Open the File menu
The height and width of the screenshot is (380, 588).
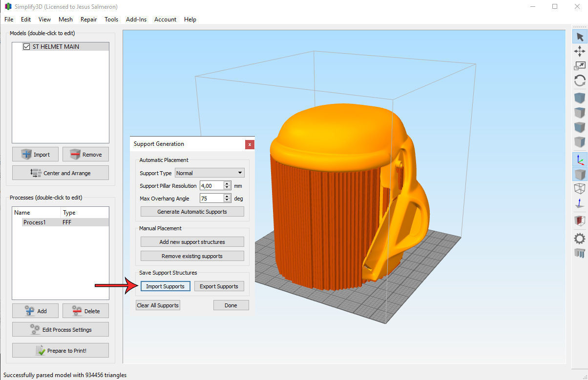9,20
